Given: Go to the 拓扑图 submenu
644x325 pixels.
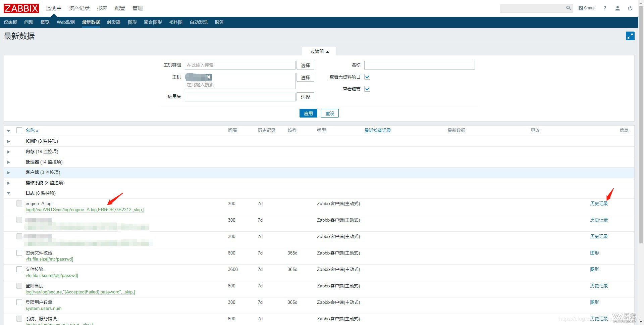Looking at the screenshot, I should (176, 22).
